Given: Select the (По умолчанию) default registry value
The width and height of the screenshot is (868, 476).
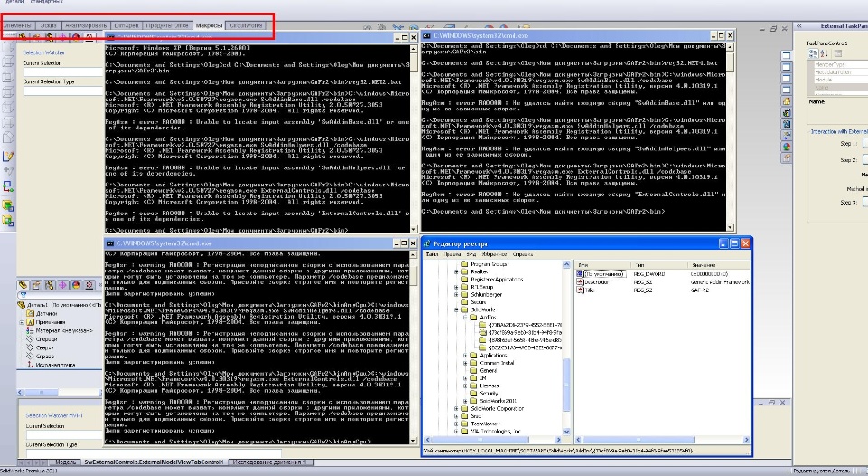Looking at the screenshot, I should coord(604,274).
